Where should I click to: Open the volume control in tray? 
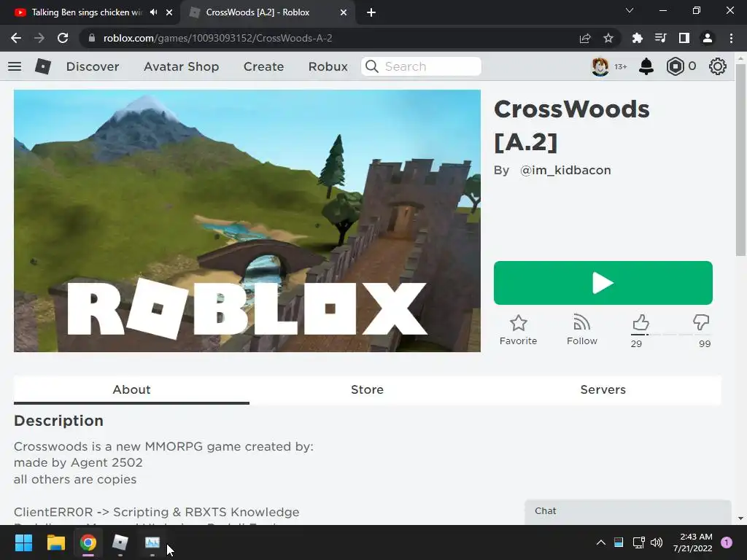657,542
